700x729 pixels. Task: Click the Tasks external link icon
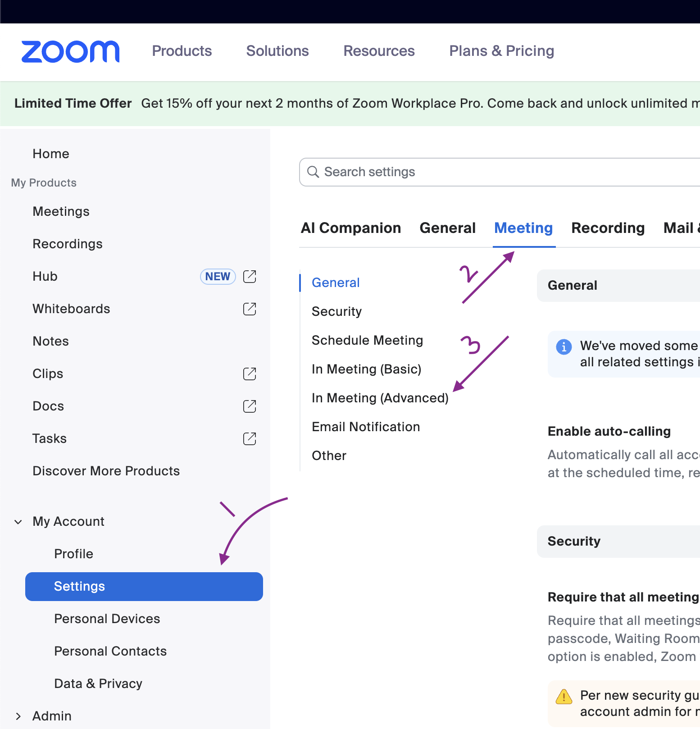[x=250, y=439]
